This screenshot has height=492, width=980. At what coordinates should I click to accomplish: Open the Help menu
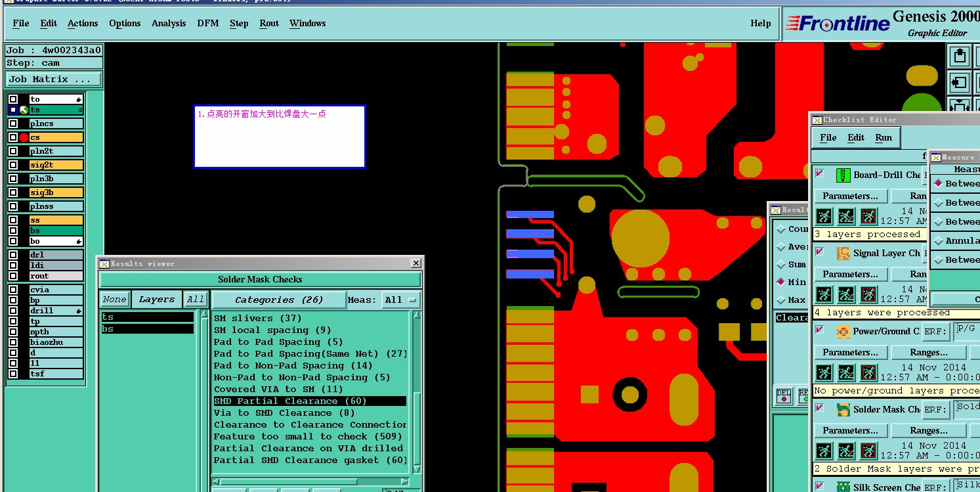tap(761, 24)
